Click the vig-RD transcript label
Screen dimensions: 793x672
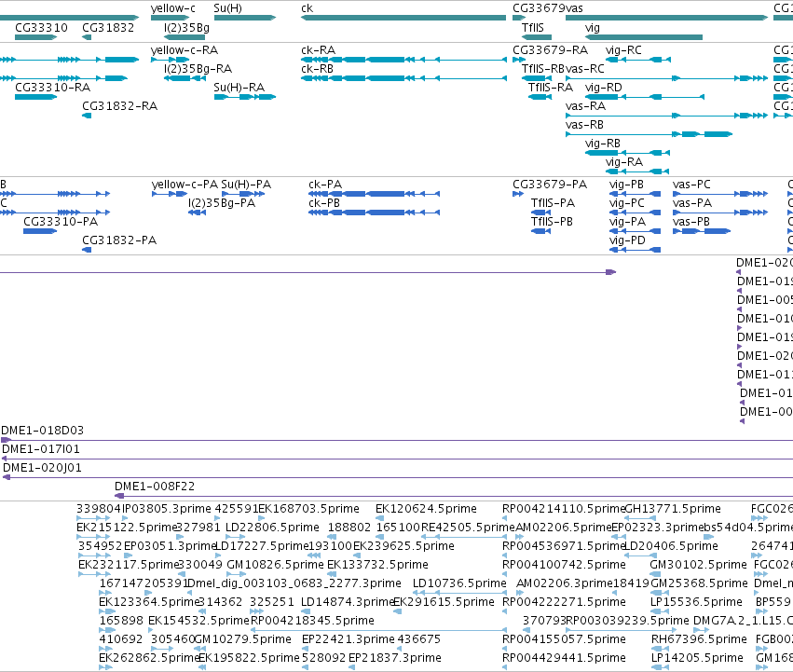click(x=603, y=88)
